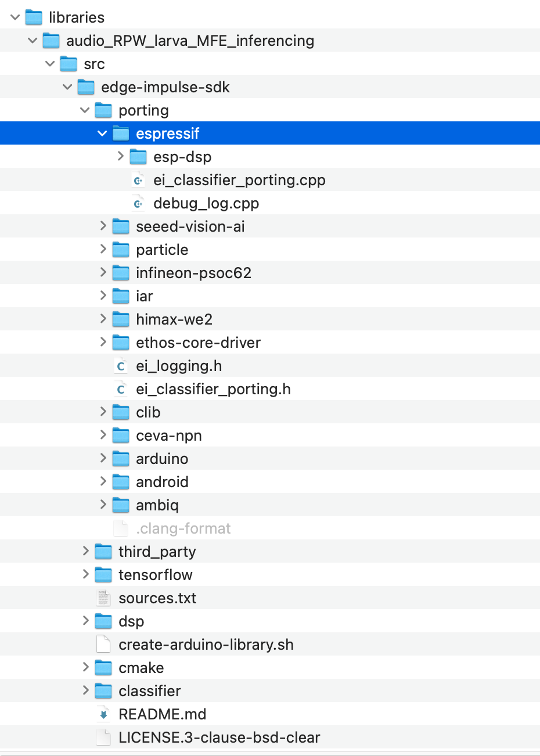Screen dimensions: 540x756
Task: Select the debug_log.cpp file name
Action: [x=206, y=203]
